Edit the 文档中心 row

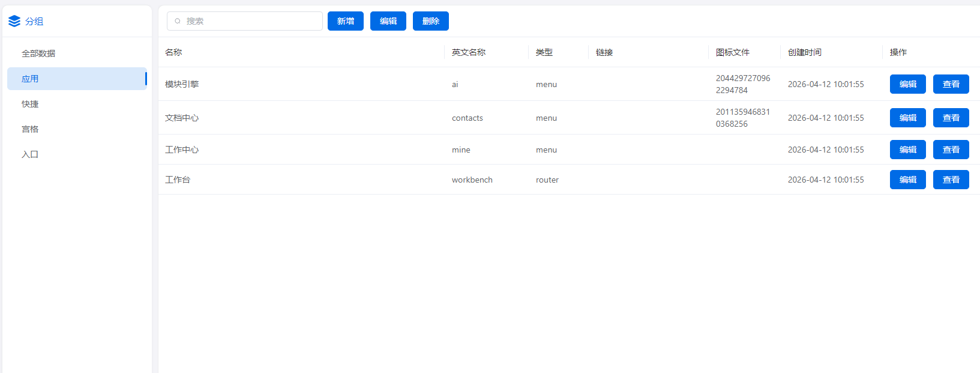[908, 118]
